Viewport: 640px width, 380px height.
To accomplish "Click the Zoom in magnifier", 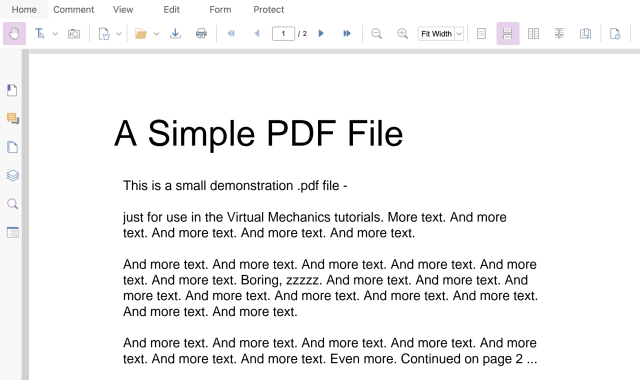I will pyautogui.click(x=402, y=33).
